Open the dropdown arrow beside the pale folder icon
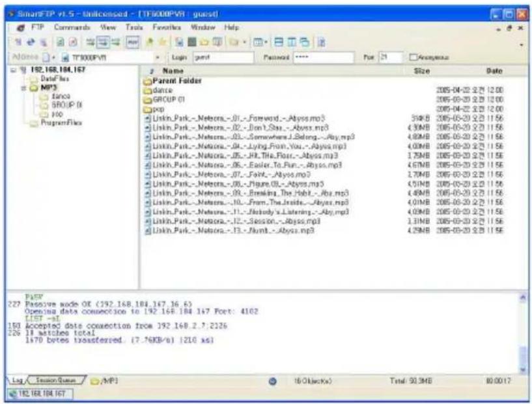The width and height of the screenshot is (532, 404). (244, 42)
